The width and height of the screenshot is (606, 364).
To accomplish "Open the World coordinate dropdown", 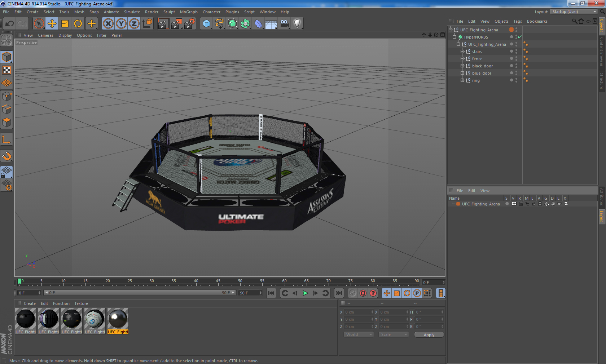I will [359, 334].
